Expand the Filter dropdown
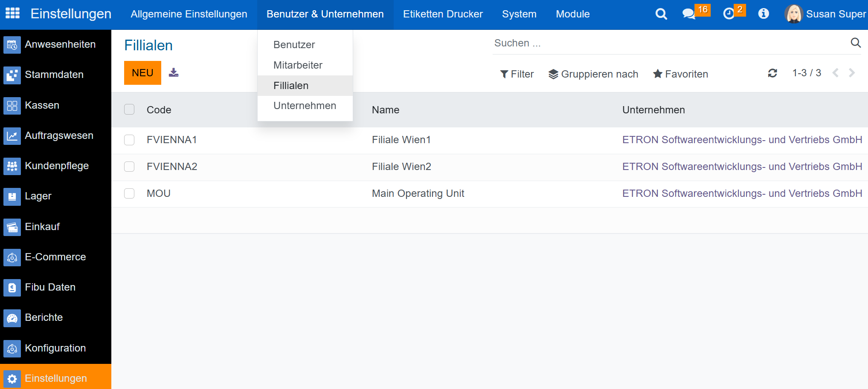 pos(517,74)
